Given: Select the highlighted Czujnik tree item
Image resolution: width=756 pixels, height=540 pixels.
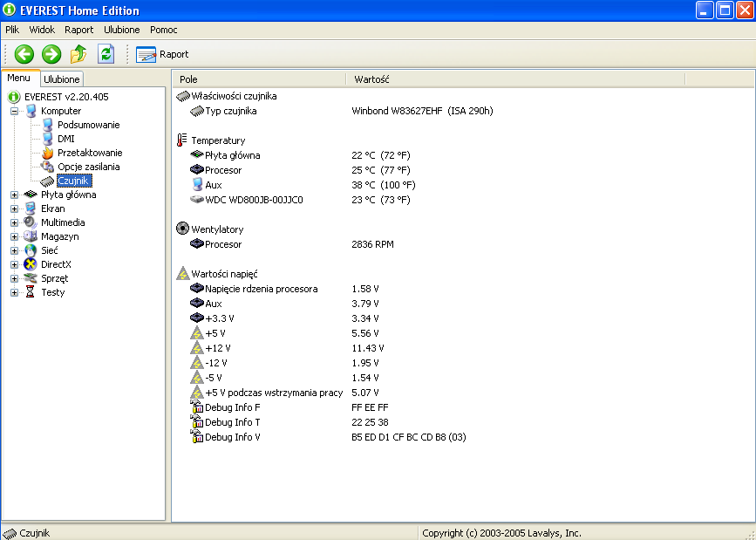Looking at the screenshot, I should pyautogui.click(x=74, y=181).
